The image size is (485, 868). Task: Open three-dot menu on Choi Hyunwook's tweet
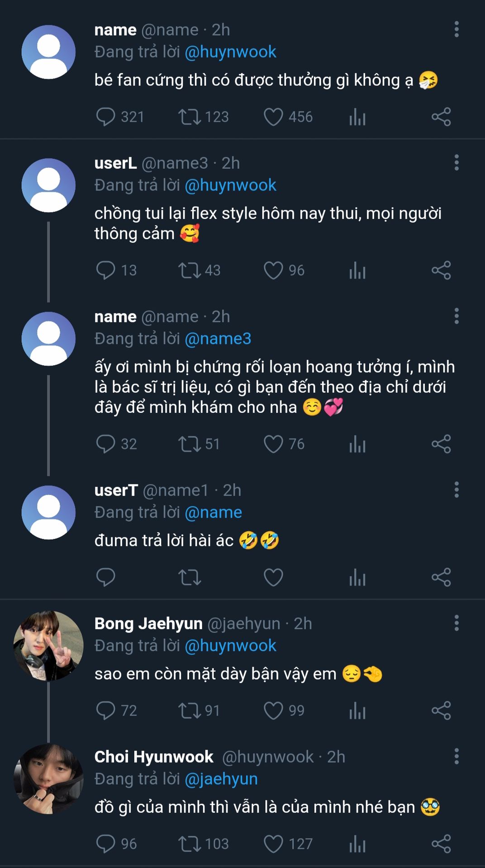tap(456, 756)
